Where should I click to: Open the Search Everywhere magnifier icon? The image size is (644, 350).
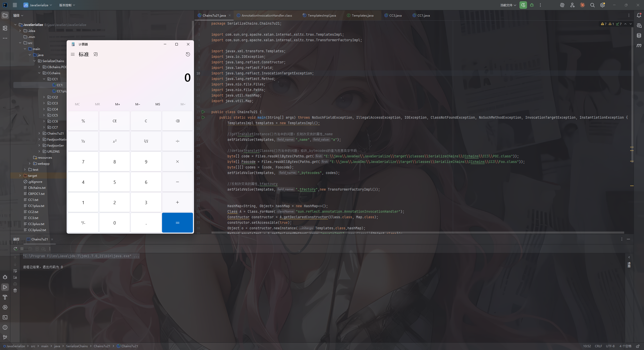click(x=592, y=5)
